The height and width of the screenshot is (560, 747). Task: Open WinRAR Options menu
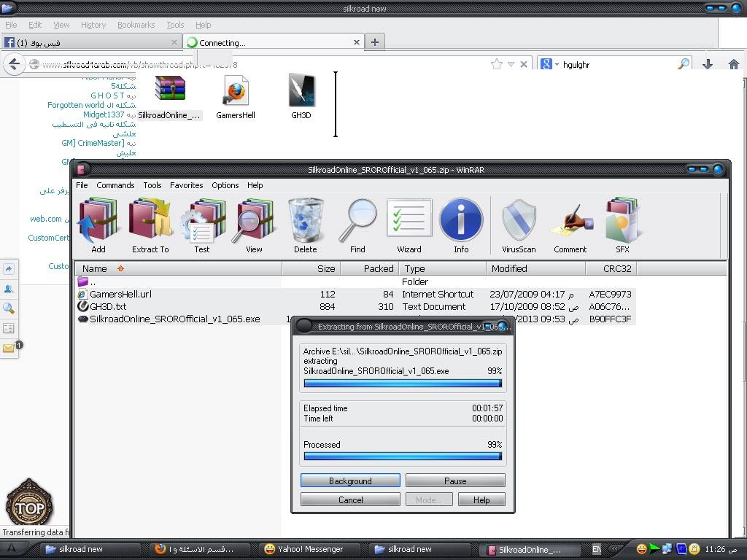pos(225,185)
